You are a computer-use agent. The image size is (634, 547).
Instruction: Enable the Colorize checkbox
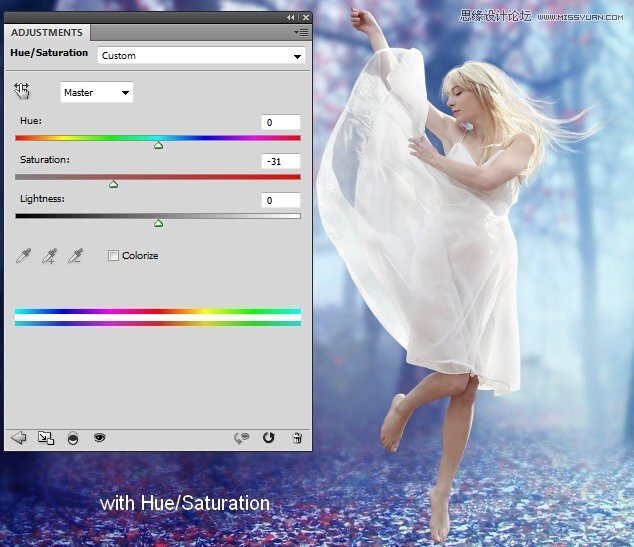(113, 256)
